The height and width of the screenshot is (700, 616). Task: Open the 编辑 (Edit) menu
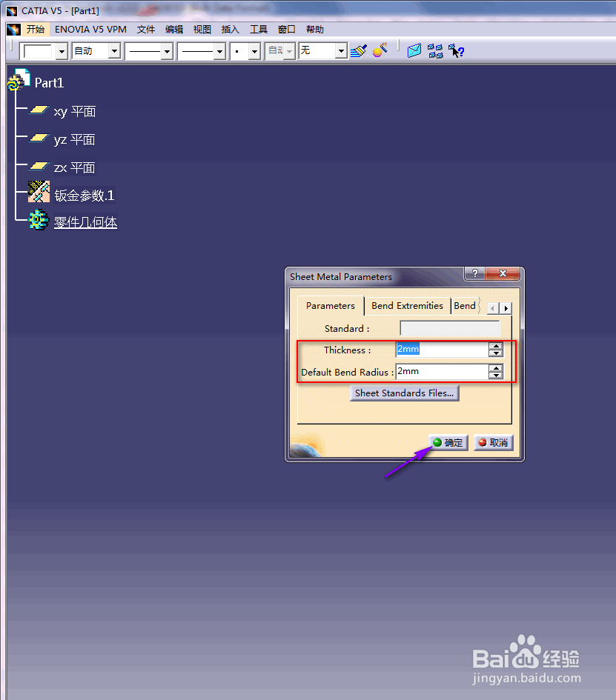(174, 30)
